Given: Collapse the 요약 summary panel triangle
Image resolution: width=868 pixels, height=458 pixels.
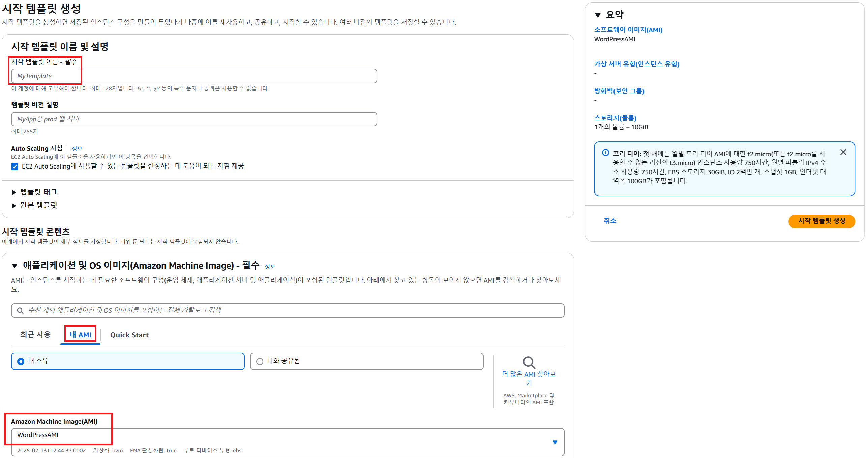Looking at the screenshot, I should point(598,15).
